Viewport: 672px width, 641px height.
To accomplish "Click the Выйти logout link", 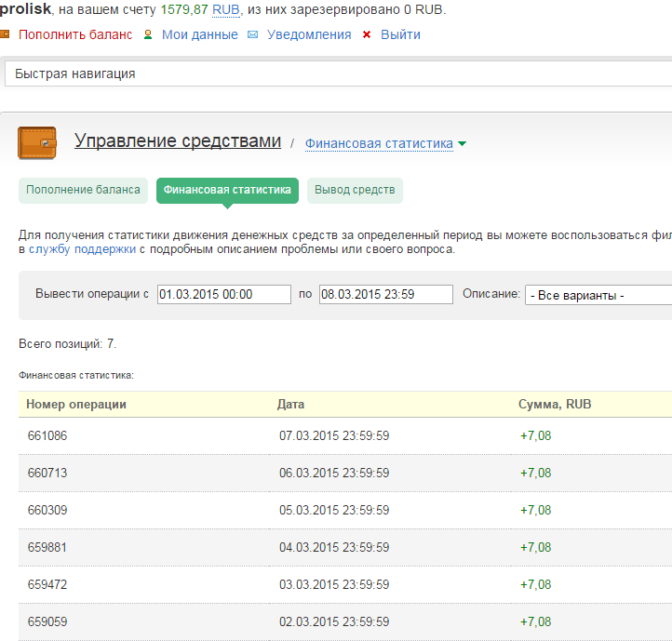I will tap(400, 34).
